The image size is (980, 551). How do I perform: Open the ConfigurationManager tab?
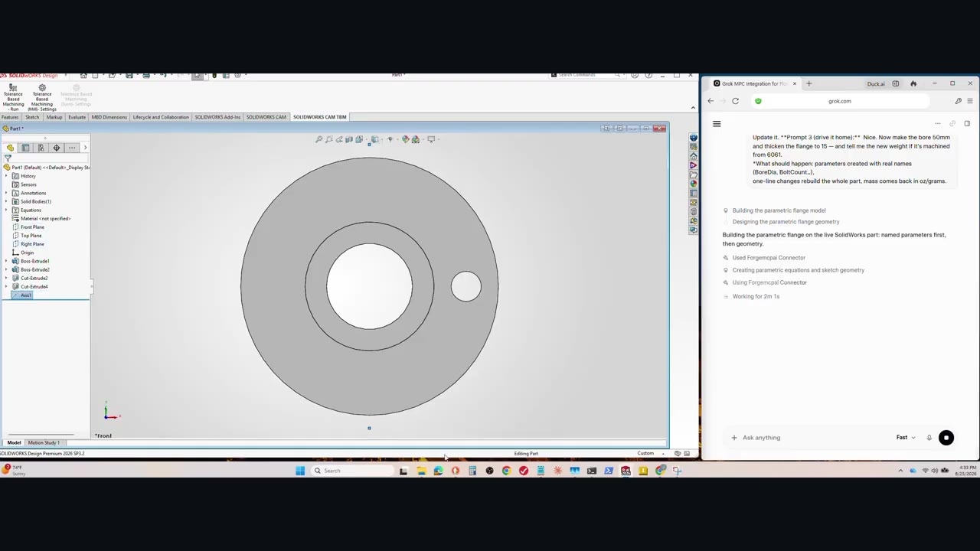click(x=41, y=148)
